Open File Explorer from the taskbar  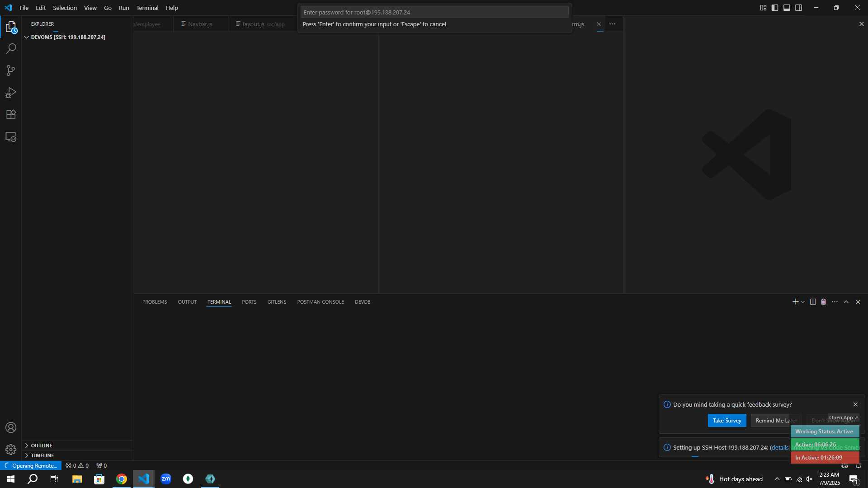click(x=77, y=479)
